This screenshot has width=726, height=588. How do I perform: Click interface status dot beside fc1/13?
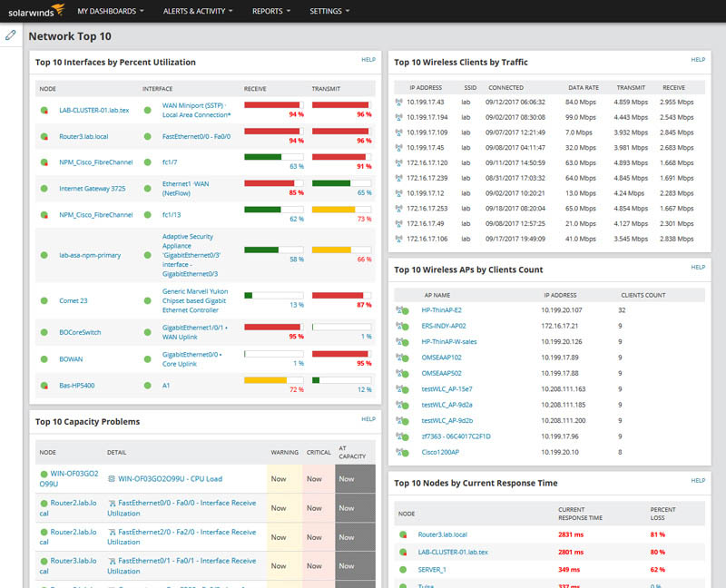147,215
